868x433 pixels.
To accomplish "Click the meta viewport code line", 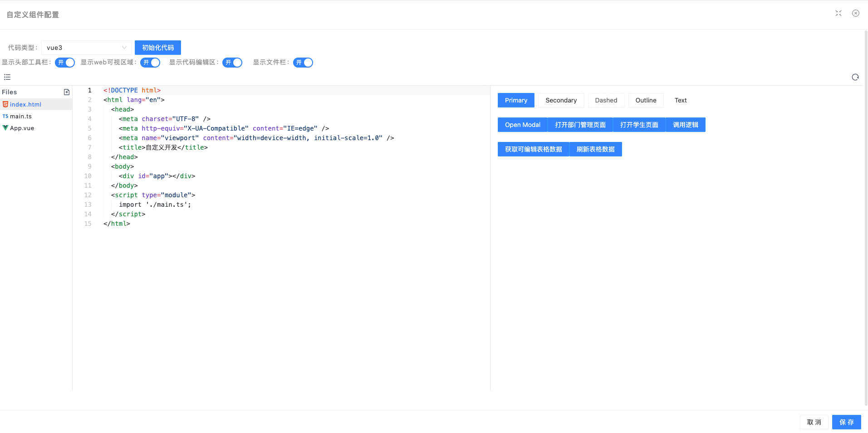I will [256, 138].
